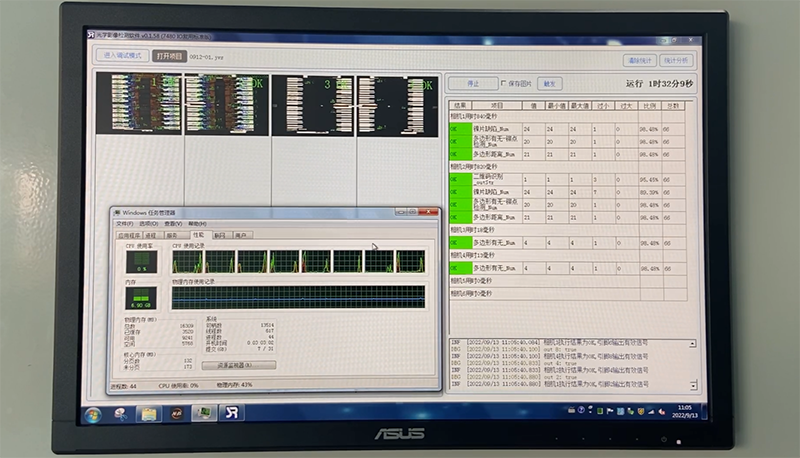
Task: Click the 打开项目 open project button
Action: (x=169, y=57)
